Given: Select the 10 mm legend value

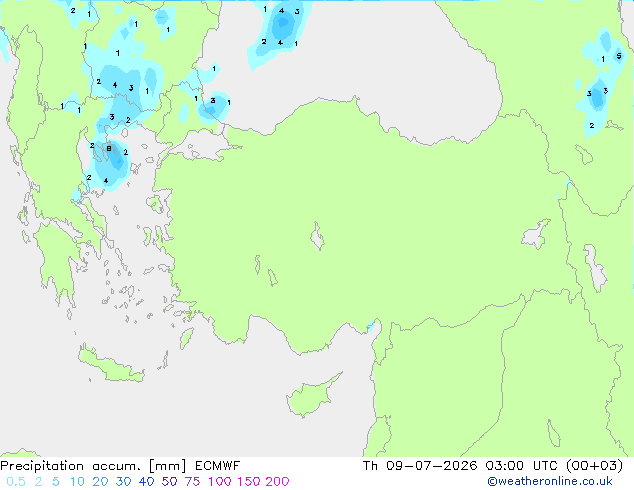Looking at the screenshot, I should [77, 482].
